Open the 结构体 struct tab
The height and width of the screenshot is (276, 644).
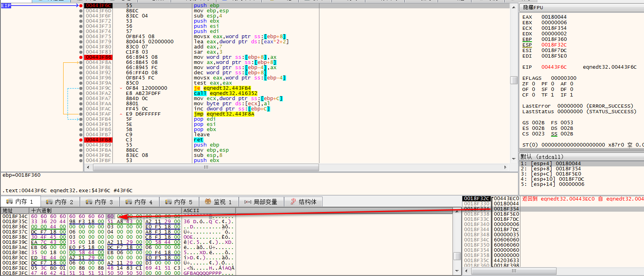(x=304, y=202)
